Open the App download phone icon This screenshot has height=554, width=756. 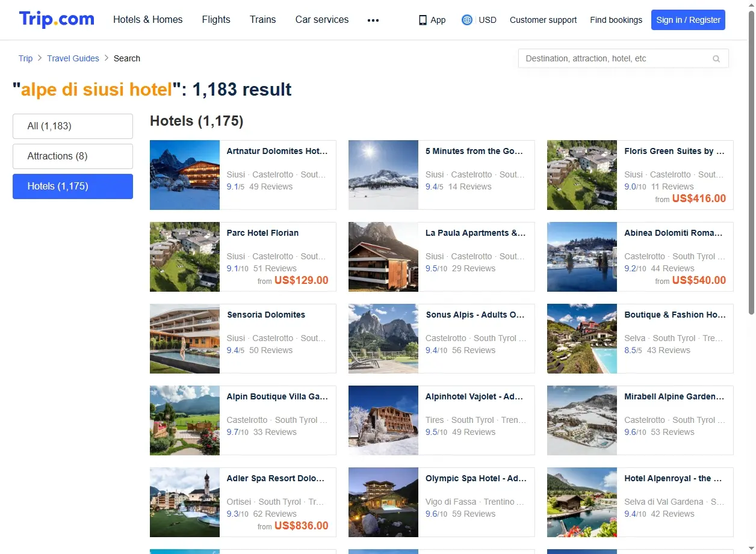[x=423, y=20]
